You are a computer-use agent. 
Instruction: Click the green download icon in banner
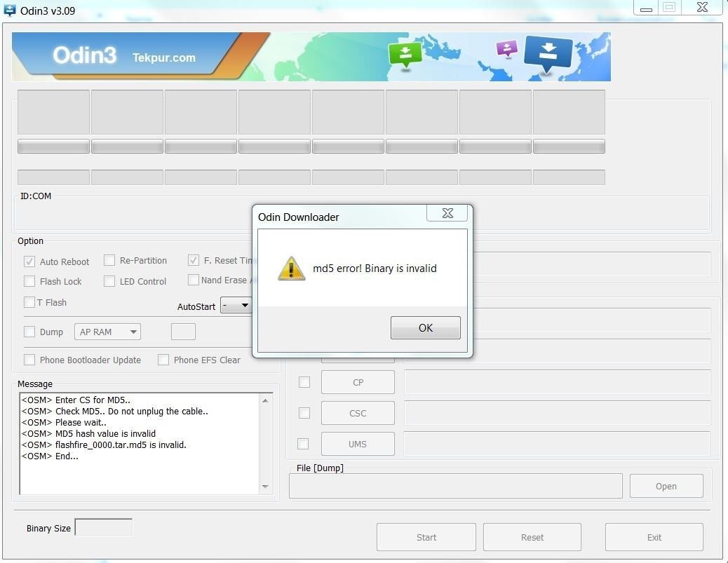tap(405, 54)
